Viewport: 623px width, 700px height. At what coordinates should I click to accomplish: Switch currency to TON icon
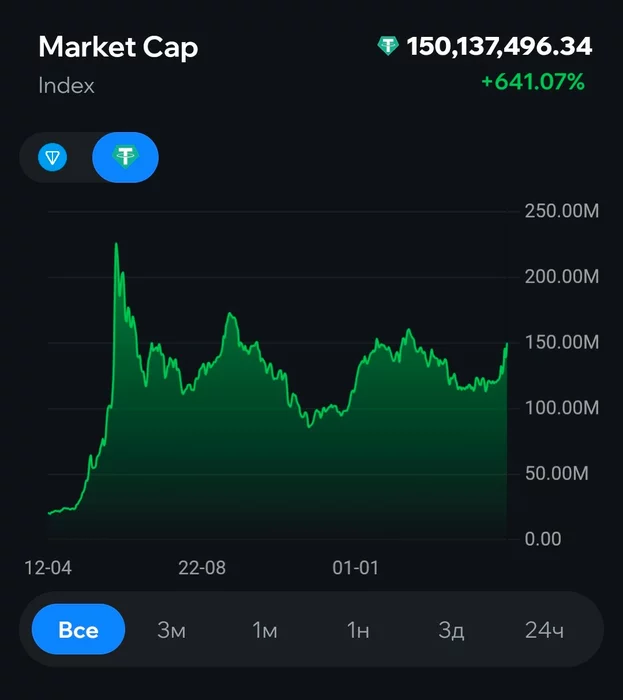[52, 157]
